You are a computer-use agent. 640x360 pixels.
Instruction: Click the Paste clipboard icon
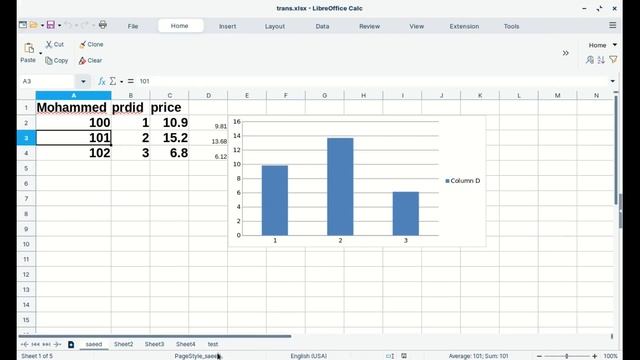click(x=29, y=48)
